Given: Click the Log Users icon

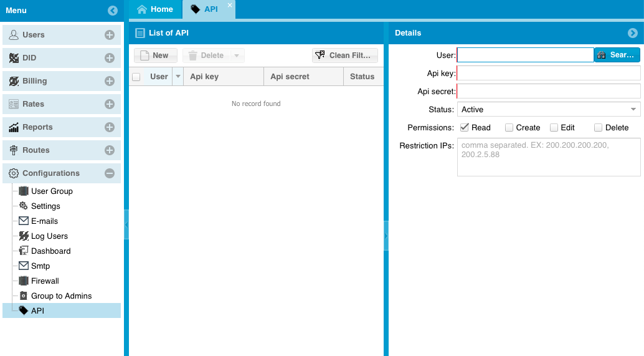Looking at the screenshot, I should point(24,236).
